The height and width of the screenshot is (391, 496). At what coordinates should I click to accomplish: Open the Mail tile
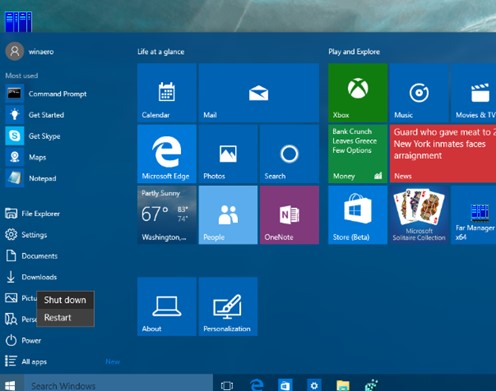coord(259,93)
